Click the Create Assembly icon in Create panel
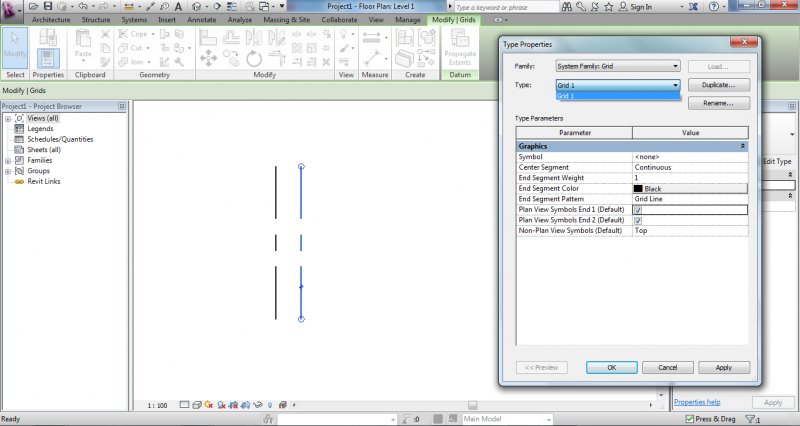The height and width of the screenshot is (426, 800). point(405,37)
